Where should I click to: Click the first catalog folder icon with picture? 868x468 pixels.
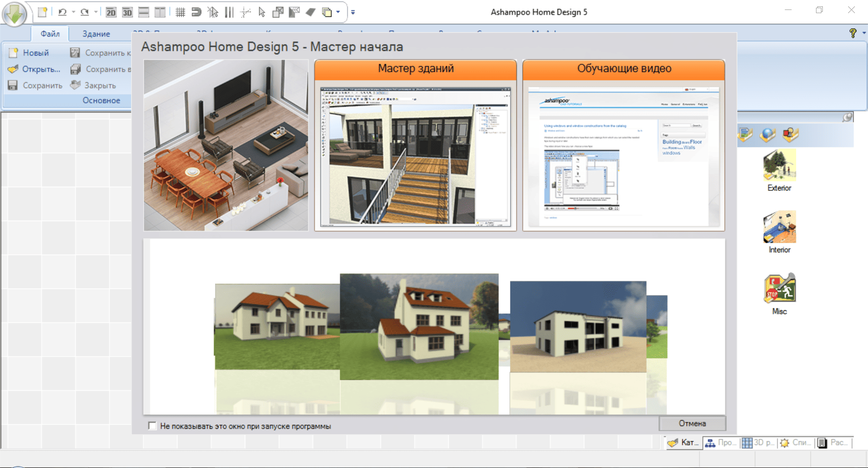[745, 134]
